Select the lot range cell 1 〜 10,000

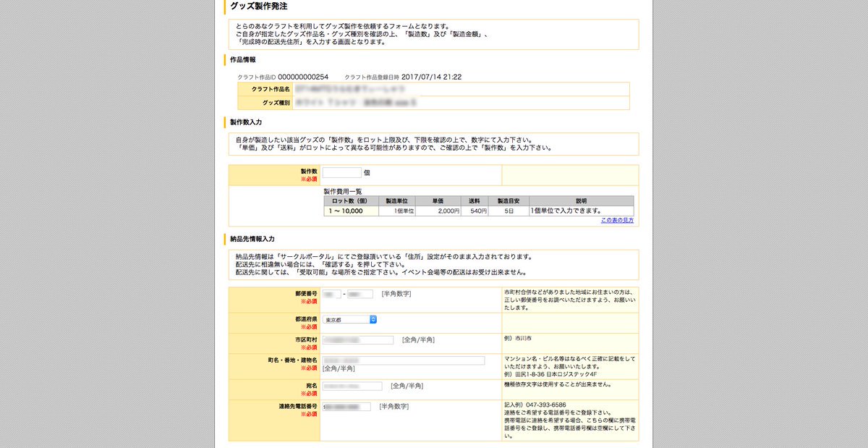pos(351,211)
